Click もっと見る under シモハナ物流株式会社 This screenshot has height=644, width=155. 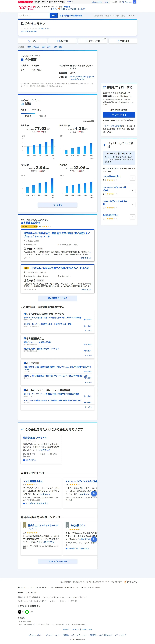[x=88, y=331]
